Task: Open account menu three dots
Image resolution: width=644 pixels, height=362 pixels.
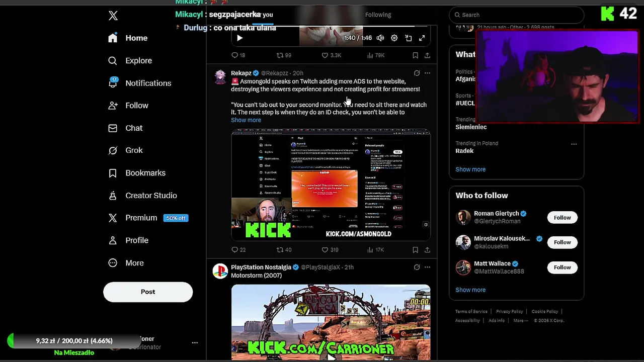Action: [195, 342]
